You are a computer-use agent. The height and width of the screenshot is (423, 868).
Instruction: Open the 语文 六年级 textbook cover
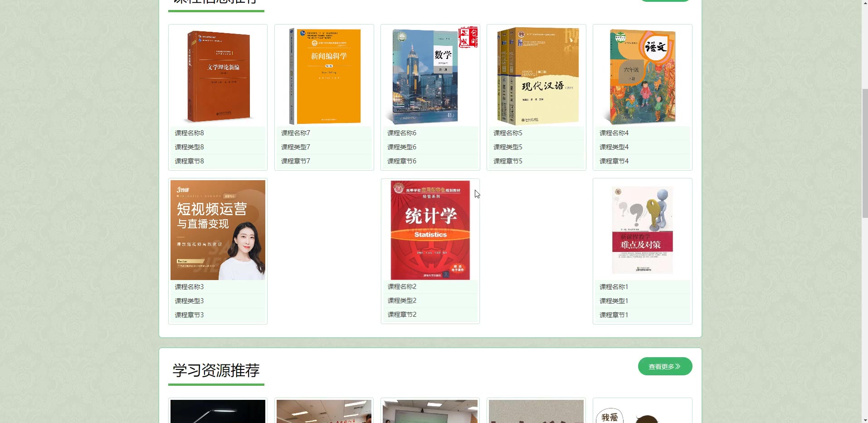[643, 76]
